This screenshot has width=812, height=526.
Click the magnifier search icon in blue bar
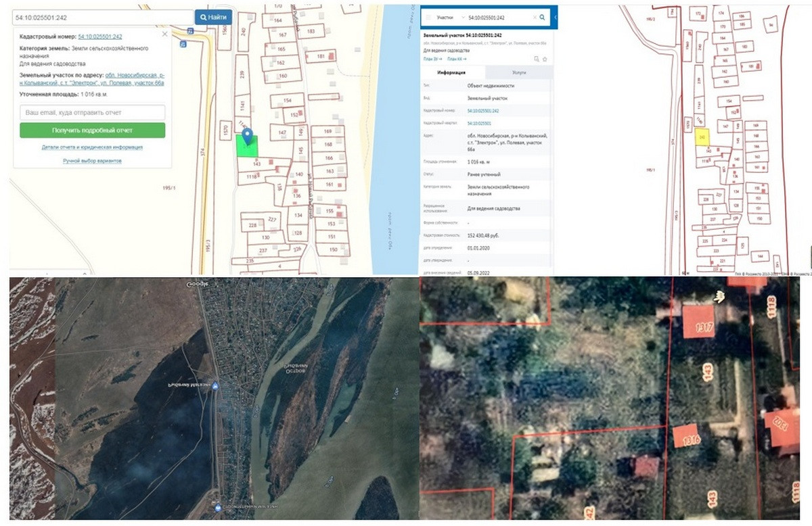pyautogui.click(x=542, y=17)
